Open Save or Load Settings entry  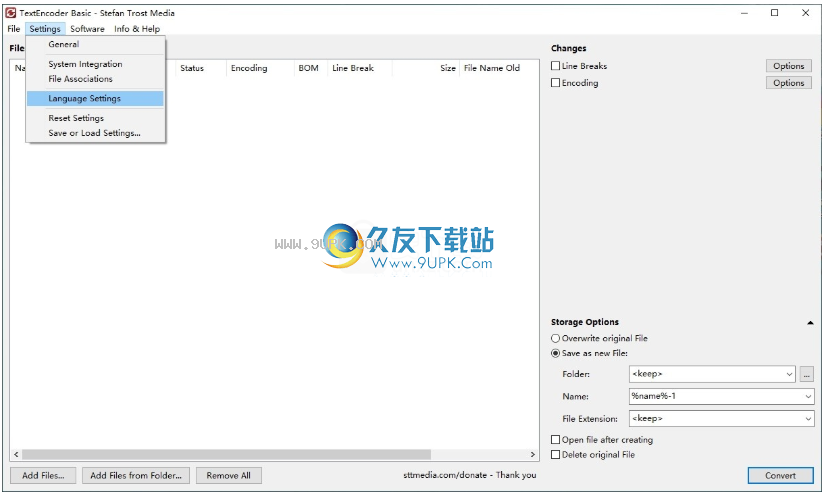[x=95, y=133]
